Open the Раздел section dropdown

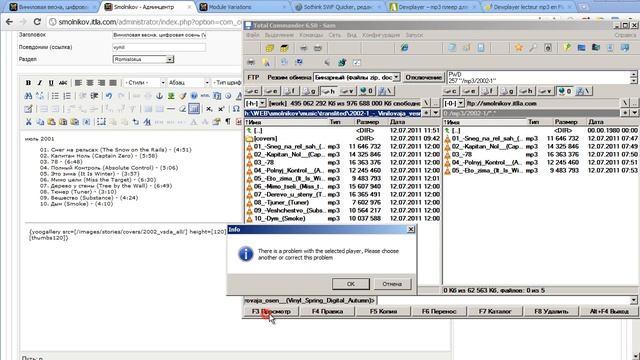click(169, 60)
